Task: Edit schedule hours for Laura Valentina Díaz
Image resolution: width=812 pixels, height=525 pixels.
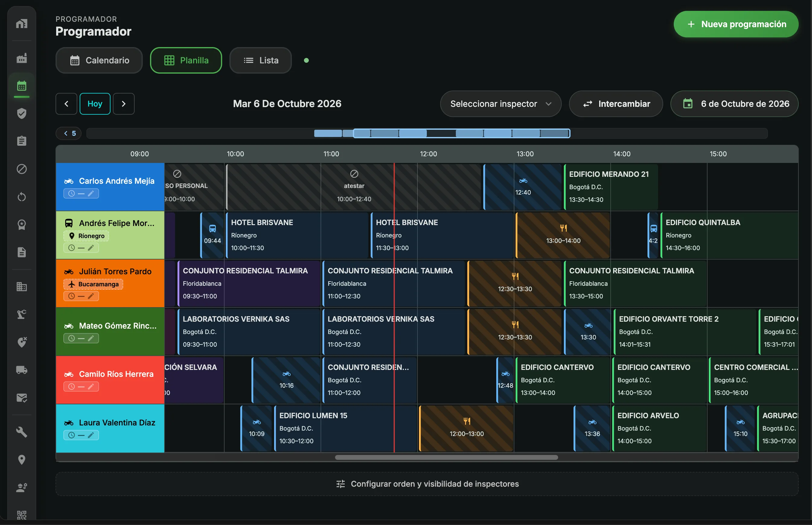Action: coord(81,435)
